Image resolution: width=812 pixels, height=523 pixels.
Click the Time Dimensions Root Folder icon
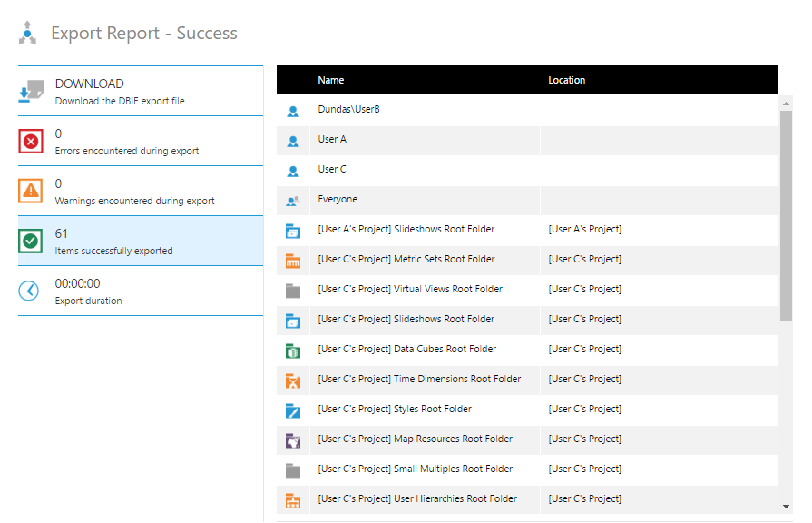tap(293, 380)
